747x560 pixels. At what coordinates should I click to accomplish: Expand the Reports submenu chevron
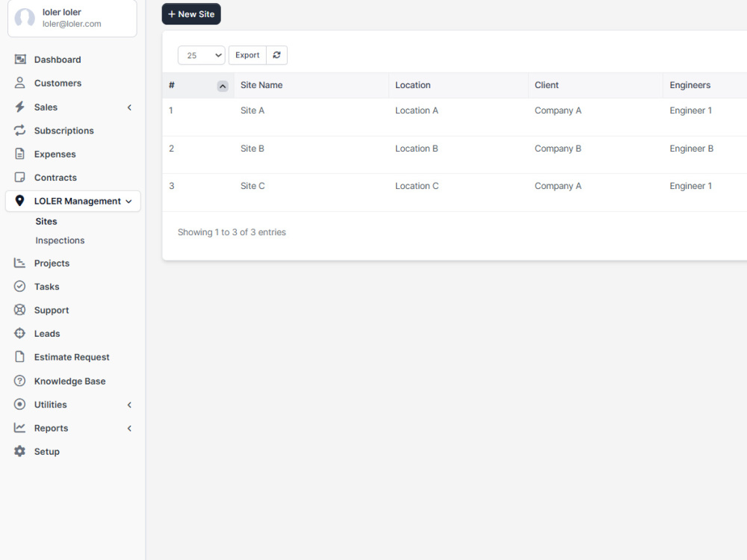point(129,429)
